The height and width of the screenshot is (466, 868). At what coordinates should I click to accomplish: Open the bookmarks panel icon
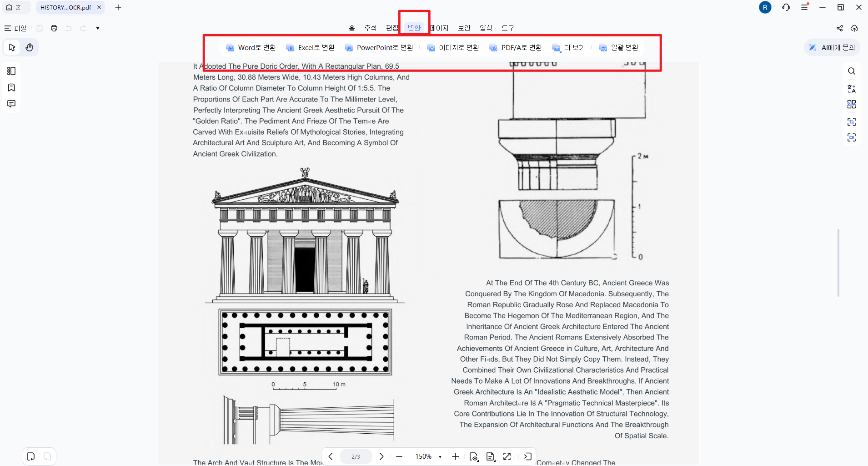pos(11,87)
